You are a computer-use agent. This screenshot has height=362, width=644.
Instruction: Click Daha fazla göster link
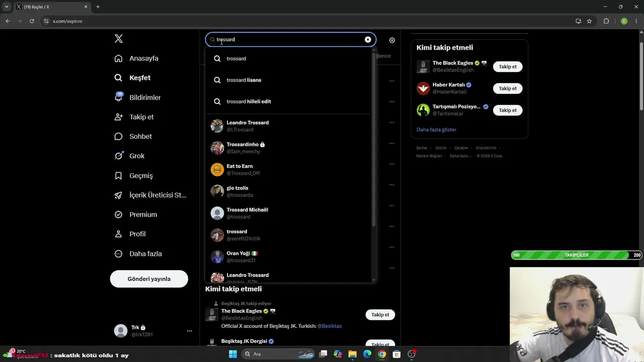click(x=436, y=130)
